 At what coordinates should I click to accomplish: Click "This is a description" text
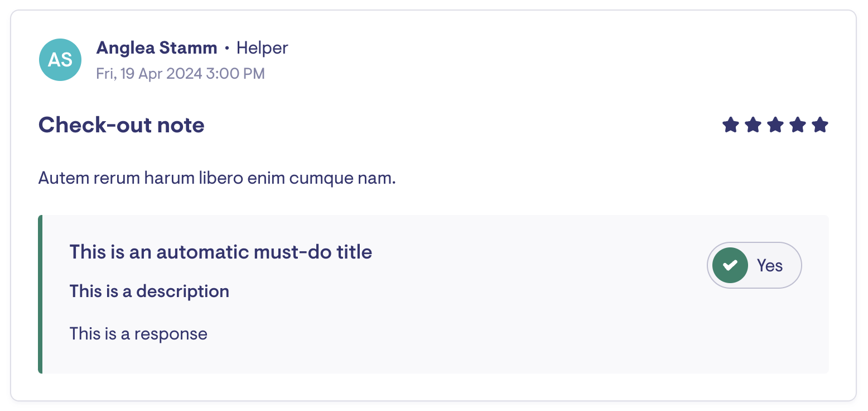tap(149, 291)
